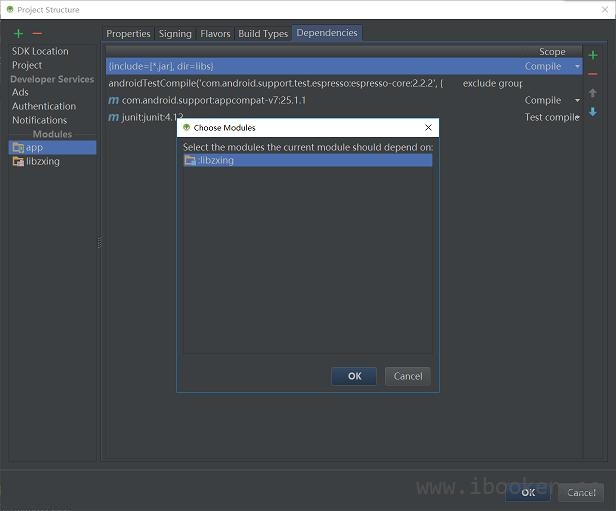
Task: Click OK in Project Structure window
Action: pos(528,493)
